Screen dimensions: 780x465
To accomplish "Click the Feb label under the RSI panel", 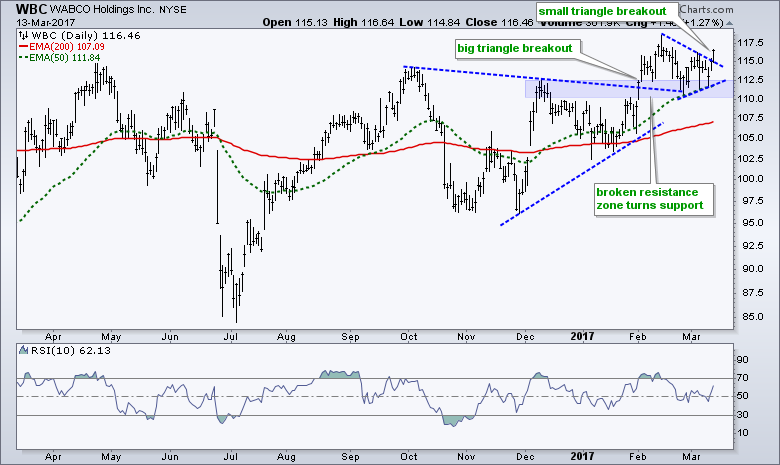I will pos(638,457).
